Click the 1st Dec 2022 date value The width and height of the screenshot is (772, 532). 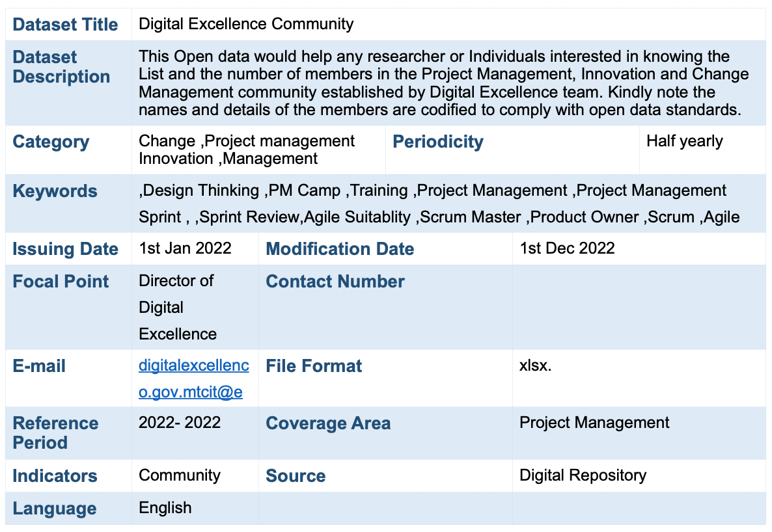point(566,248)
